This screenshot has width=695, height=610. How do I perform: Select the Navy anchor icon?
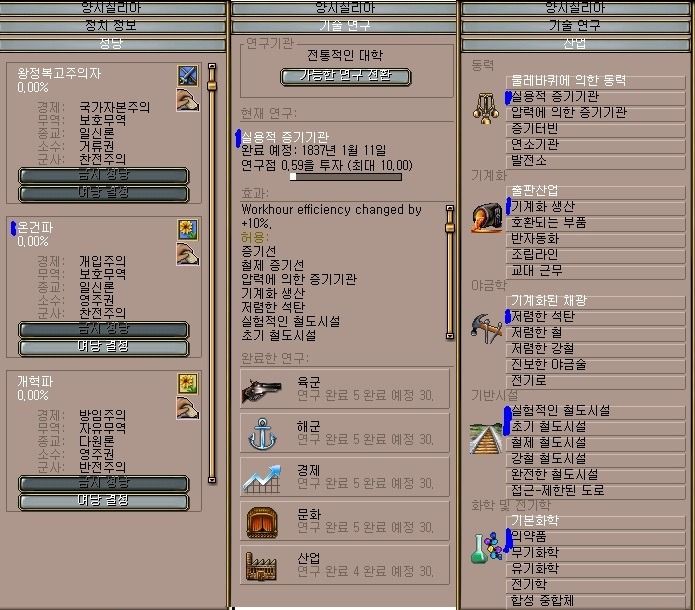tap(262, 434)
